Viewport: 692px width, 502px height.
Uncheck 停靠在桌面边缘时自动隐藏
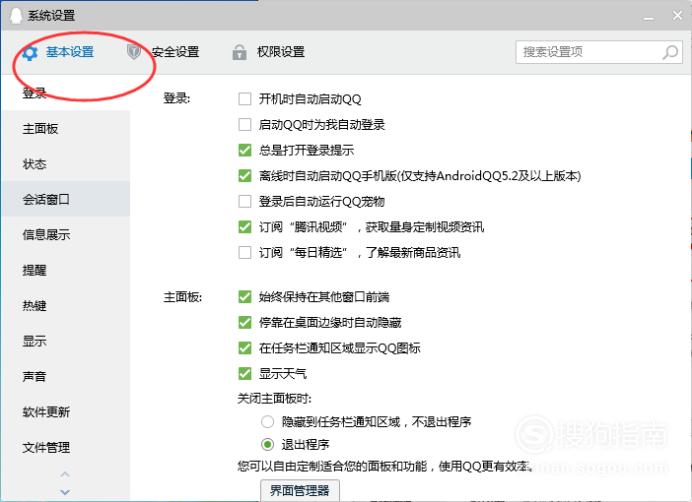click(244, 322)
